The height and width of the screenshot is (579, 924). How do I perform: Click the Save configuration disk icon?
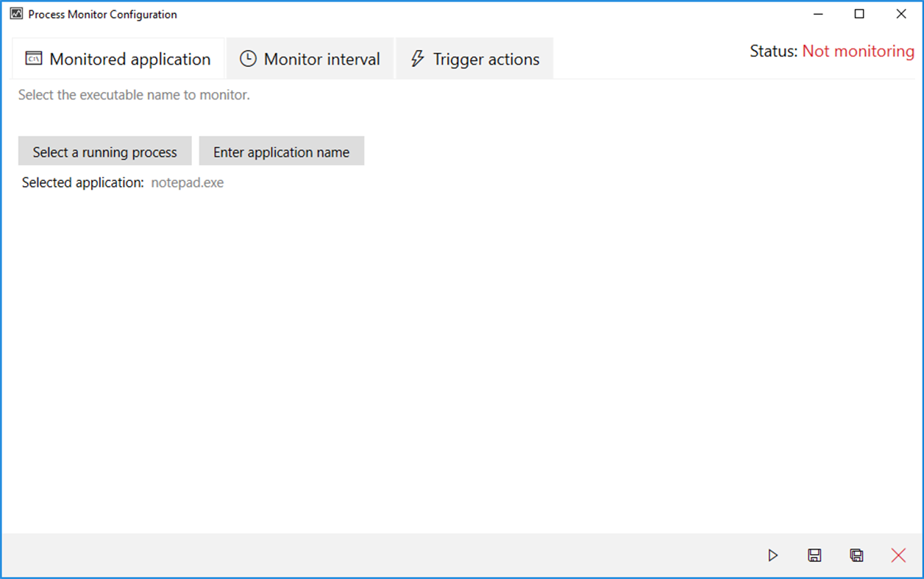point(814,555)
